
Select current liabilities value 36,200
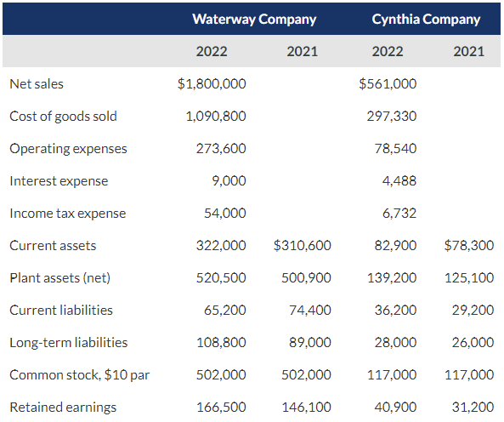[x=396, y=311]
